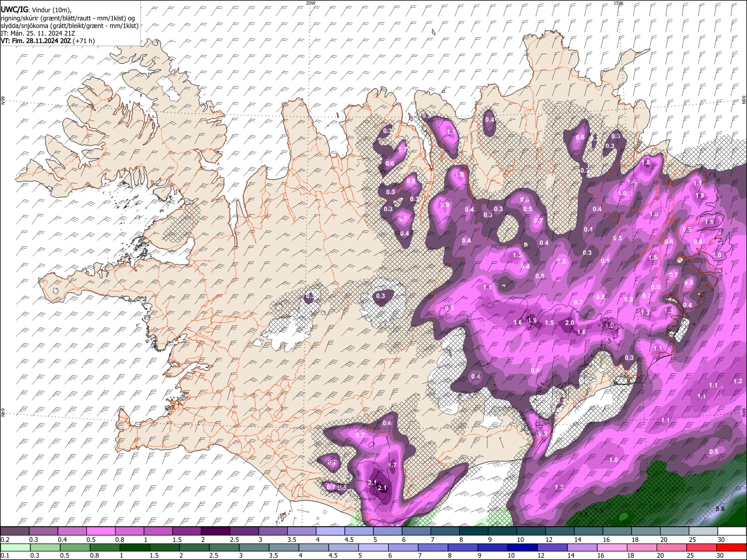Viewport: 747px width, 560px height.
Task: Select the 7 blue swatch in rain legend
Action: [432, 547]
